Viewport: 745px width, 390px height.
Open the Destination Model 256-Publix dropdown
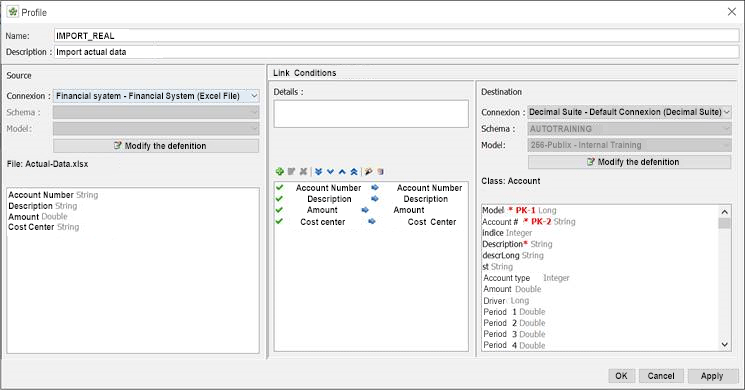coord(630,145)
